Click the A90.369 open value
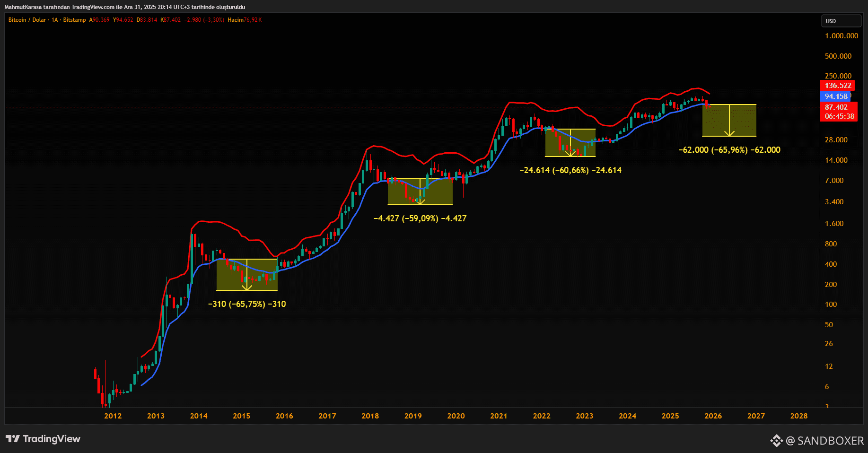The width and height of the screenshot is (868, 453). [x=99, y=20]
